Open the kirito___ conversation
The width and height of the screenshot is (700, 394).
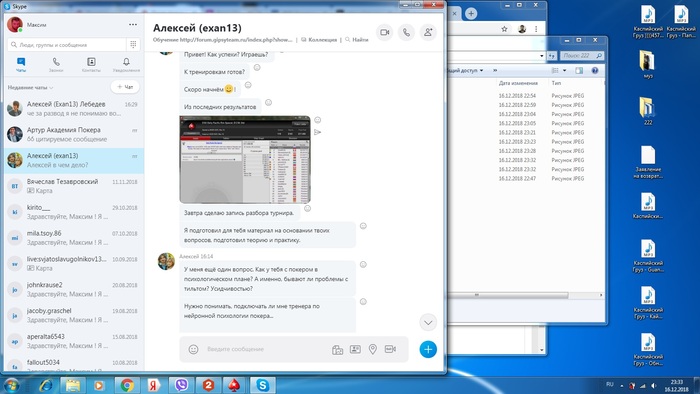tap(74, 212)
